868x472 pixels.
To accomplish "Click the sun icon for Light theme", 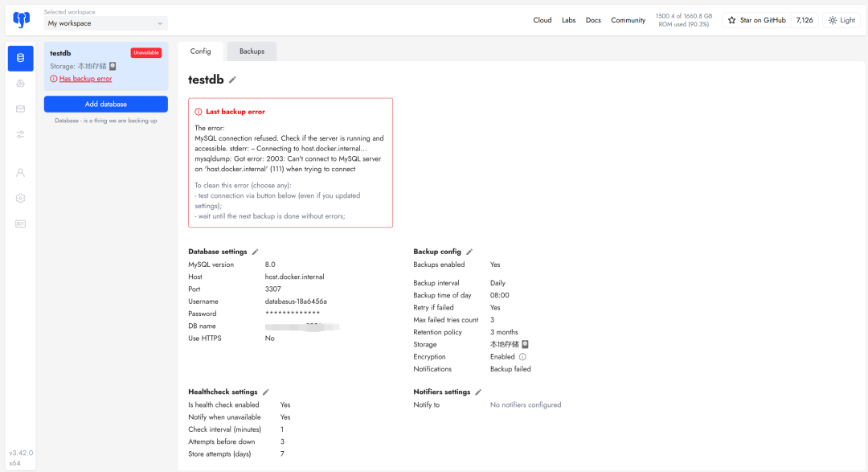I will point(833,20).
